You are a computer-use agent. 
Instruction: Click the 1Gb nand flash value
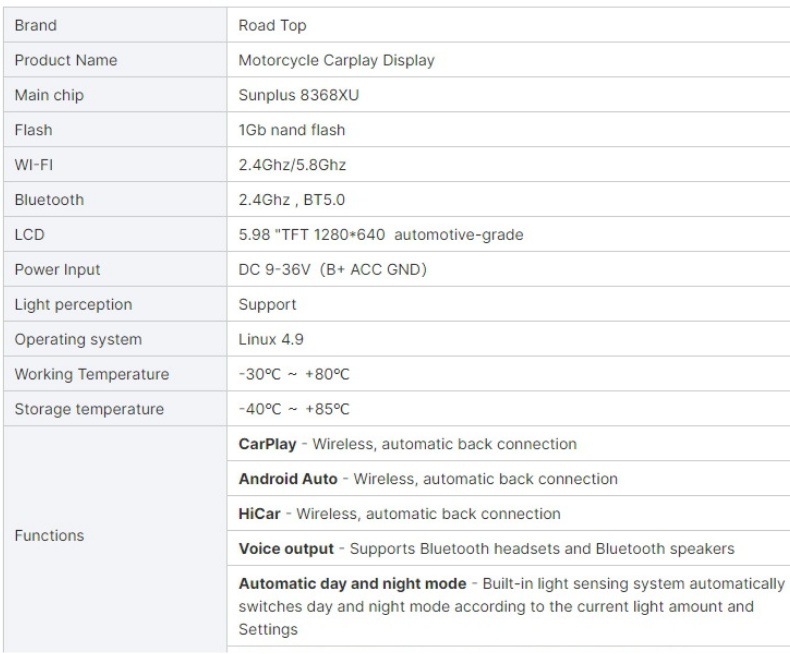pos(292,129)
